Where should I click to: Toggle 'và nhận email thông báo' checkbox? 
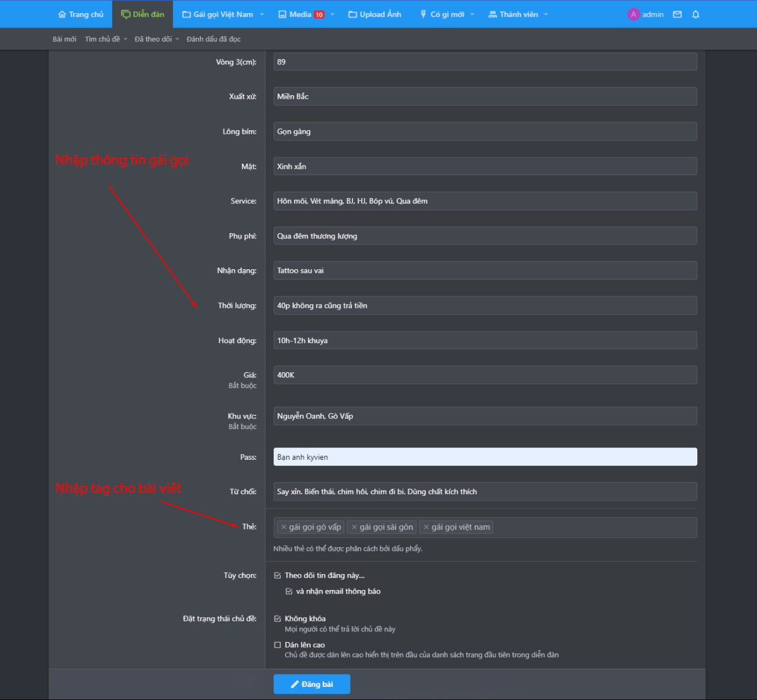click(289, 592)
